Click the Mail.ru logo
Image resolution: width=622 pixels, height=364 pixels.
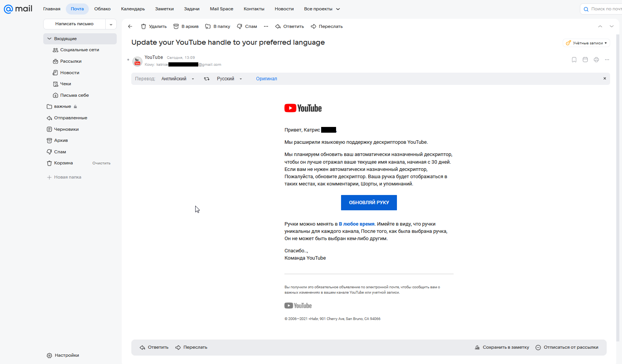[x=18, y=9]
